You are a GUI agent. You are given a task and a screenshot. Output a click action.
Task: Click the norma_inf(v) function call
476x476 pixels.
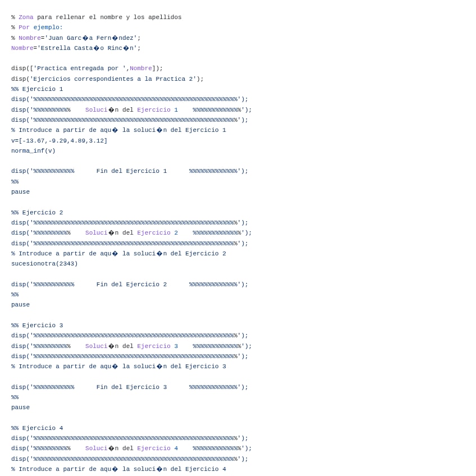(33, 151)
